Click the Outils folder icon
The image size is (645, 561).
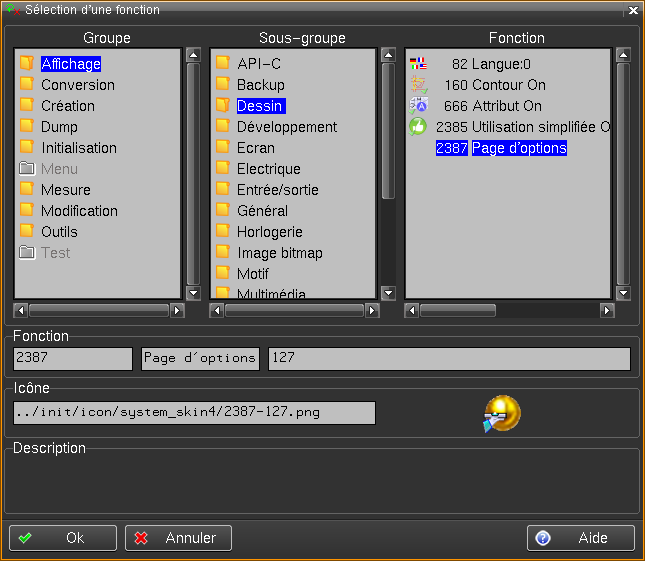pos(27,231)
